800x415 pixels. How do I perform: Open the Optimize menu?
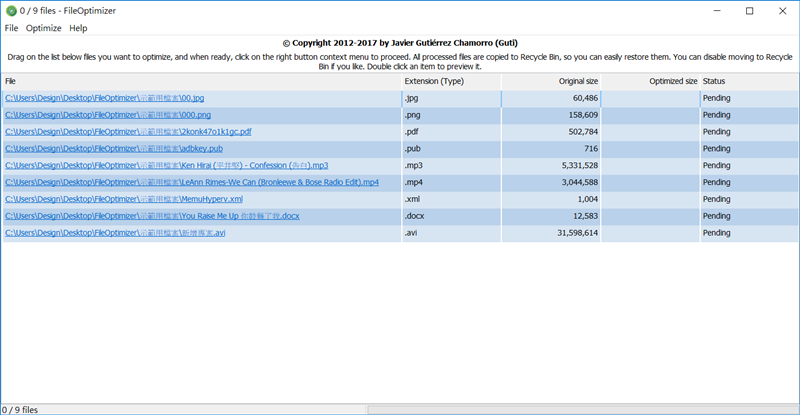coord(43,28)
